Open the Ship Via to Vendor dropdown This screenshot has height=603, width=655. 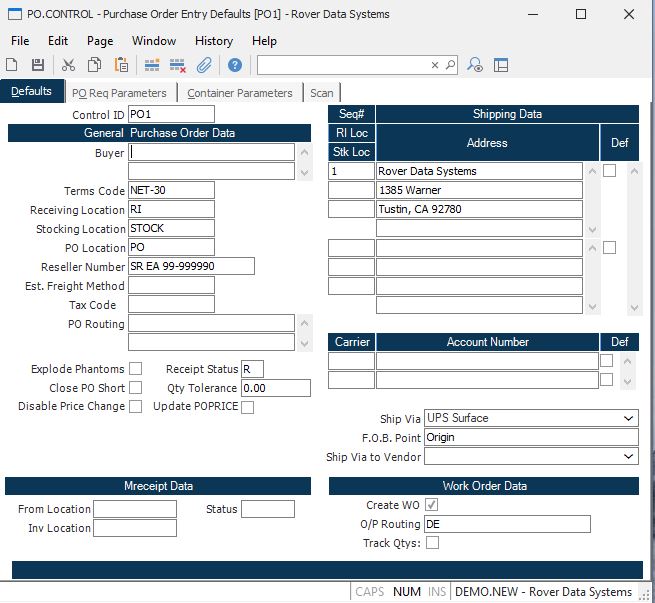(x=628, y=457)
